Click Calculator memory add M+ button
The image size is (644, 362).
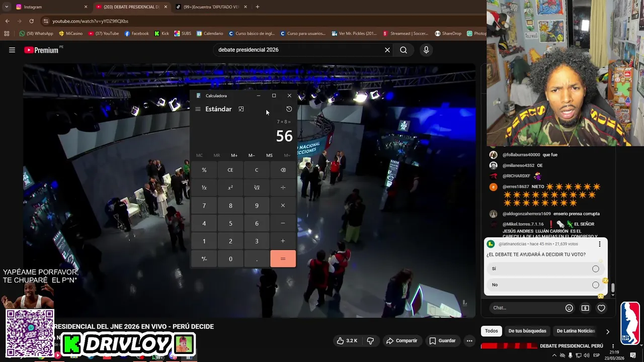pos(234,155)
